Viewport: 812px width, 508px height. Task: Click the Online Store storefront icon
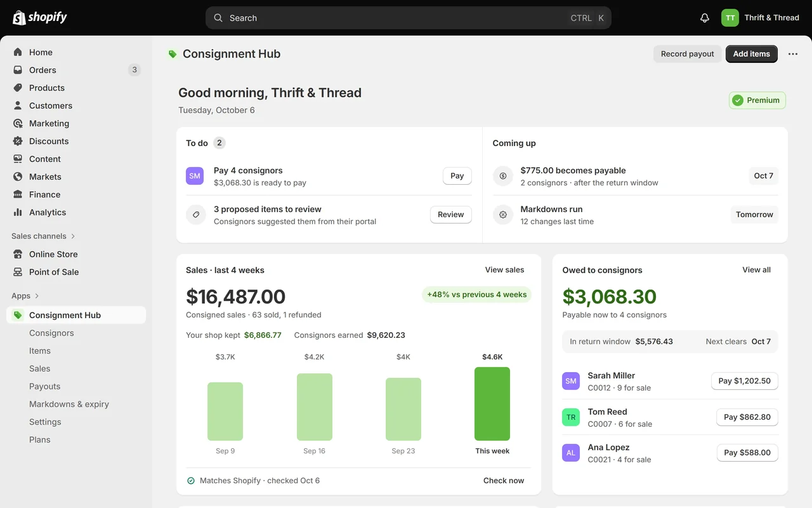pyautogui.click(x=18, y=254)
